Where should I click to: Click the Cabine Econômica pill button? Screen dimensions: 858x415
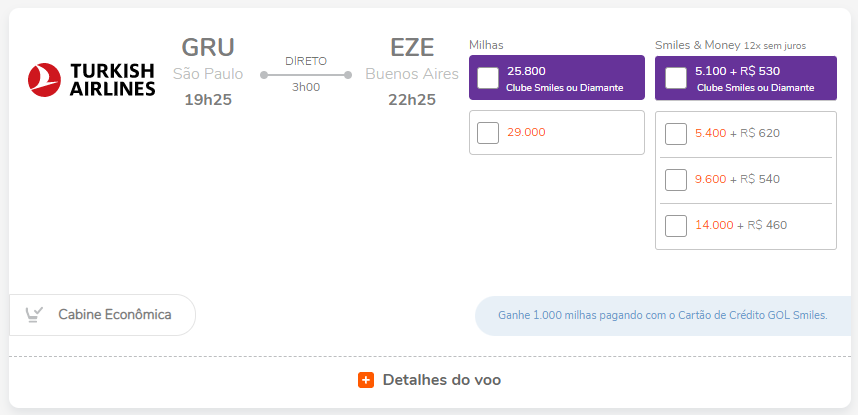click(x=103, y=315)
